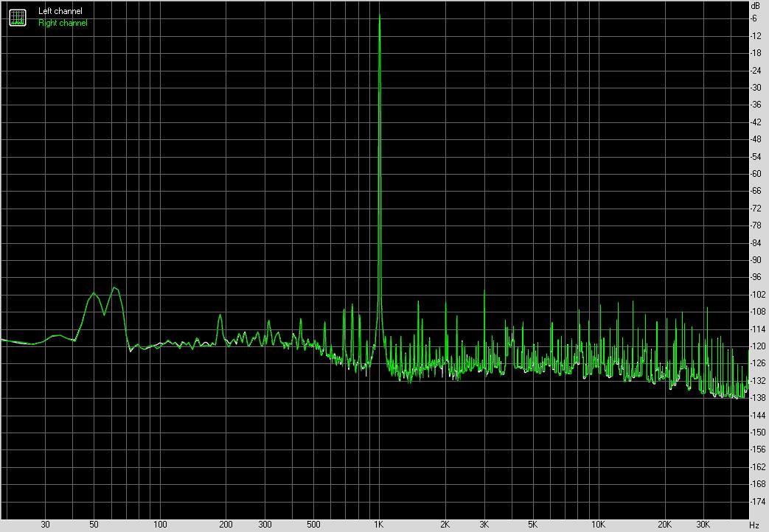This screenshot has height=532, width=769.
Task: Select the Left channel legend label
Action: tap(60, 12)
